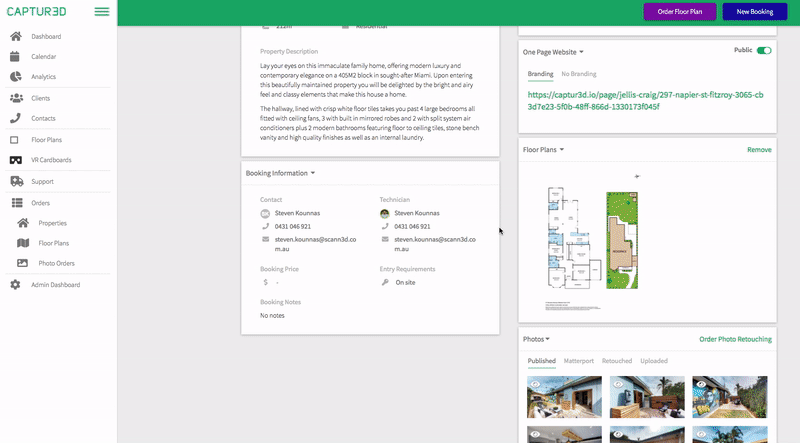Open VR Cardboards in the sidebar
Viewport: 800px width, 443px height.
pyautogui.click(x=51, y=160)
